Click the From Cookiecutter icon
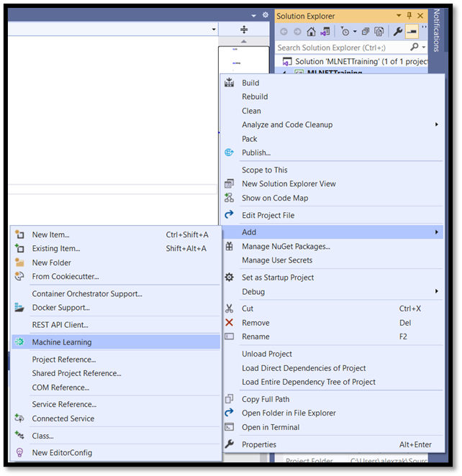Screen dimensions: 462x476 point(19,276)
